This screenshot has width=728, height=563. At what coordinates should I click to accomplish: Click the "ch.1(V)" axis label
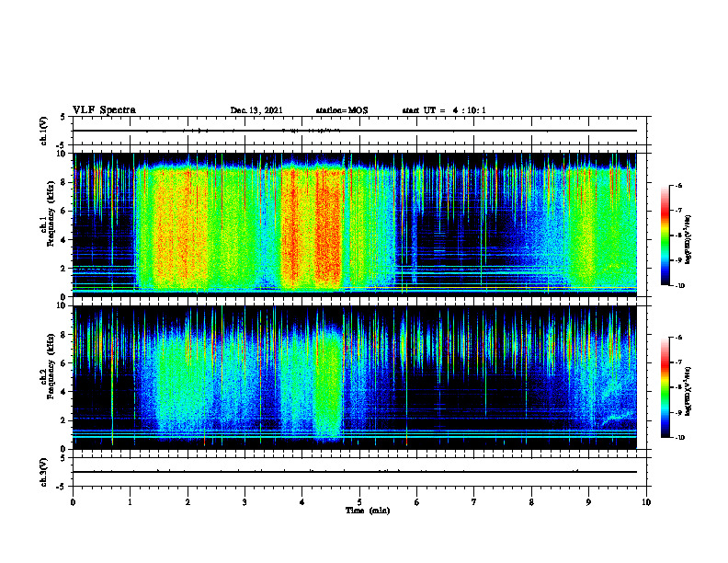(44, 131)
